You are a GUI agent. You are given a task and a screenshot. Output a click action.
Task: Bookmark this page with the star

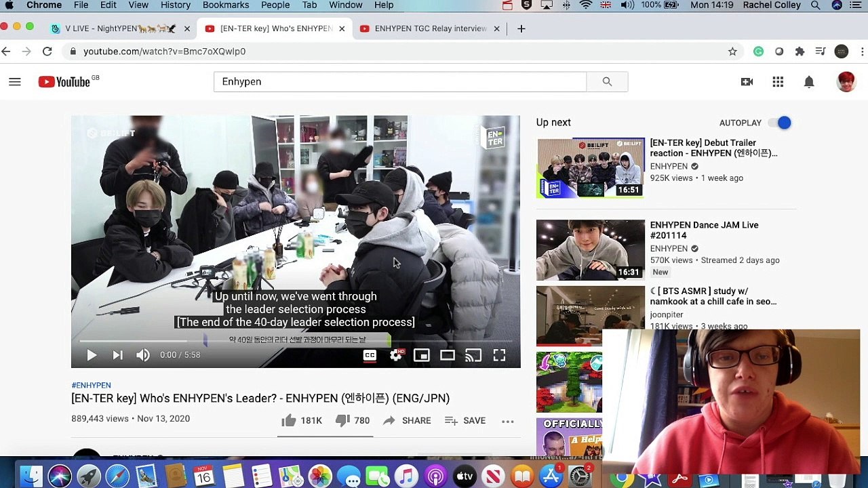tap(732, 52)
